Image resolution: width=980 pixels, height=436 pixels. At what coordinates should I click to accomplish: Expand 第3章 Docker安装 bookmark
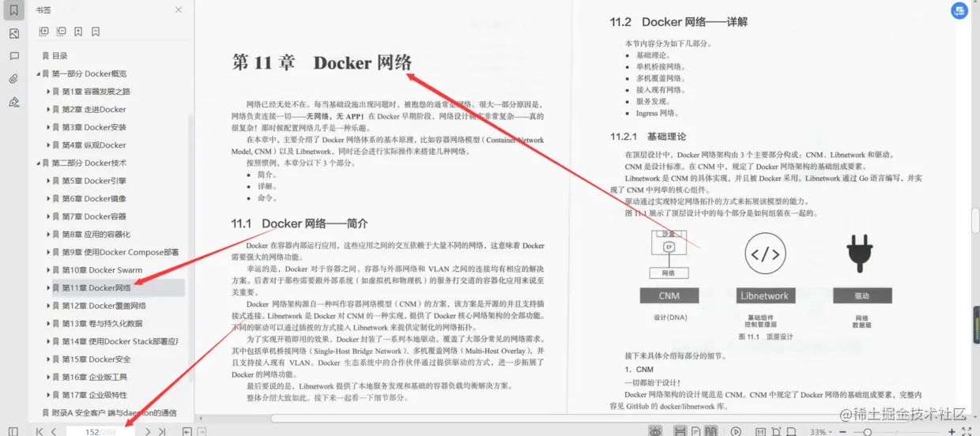tap(48, 127)
